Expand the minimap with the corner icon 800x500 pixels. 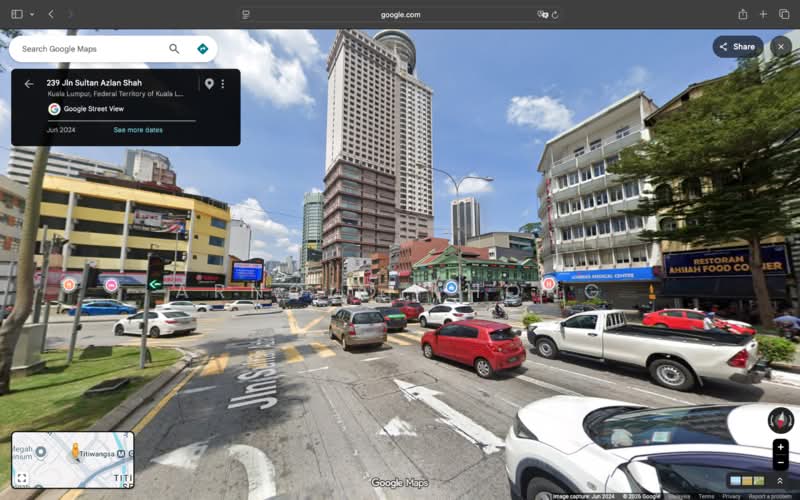[21, 479]
